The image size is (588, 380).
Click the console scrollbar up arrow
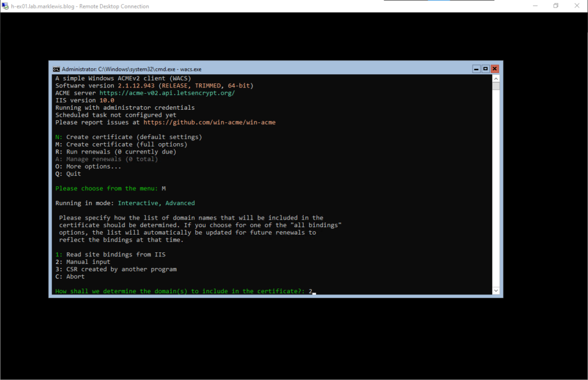point(496,79)
